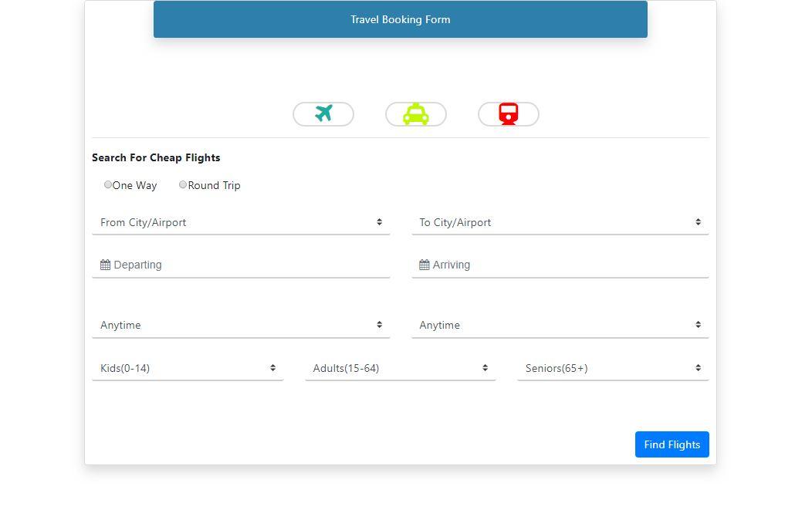Click the chevron on From City/Airport field
Screen dimensions: 812x510
tap(379, 221)
